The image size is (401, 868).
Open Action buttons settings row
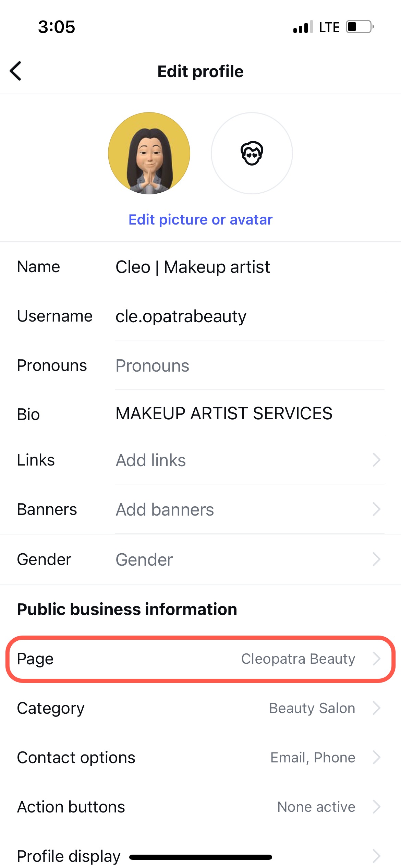[x=200, y=807]
